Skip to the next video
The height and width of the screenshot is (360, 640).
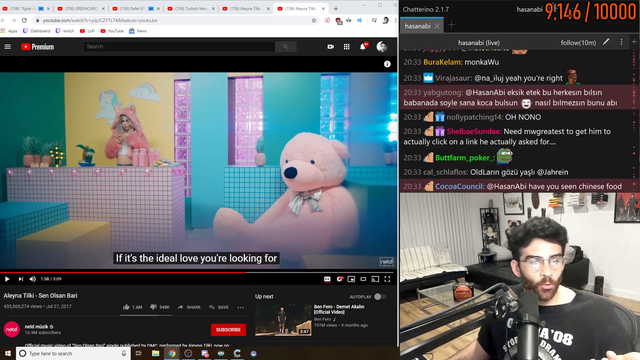[x=20, y=279]
